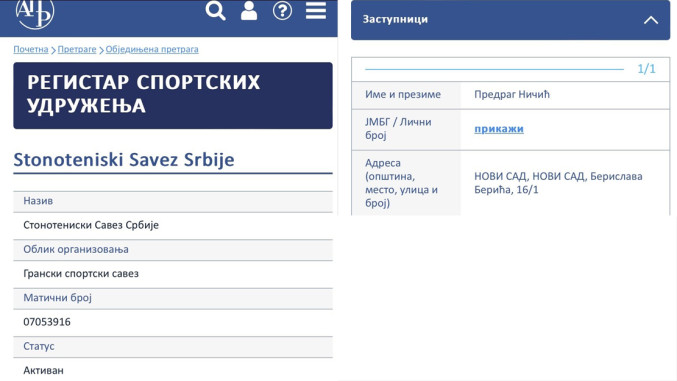
Task: Click the Адреса (општина, место) label
Action: point(402,183)
